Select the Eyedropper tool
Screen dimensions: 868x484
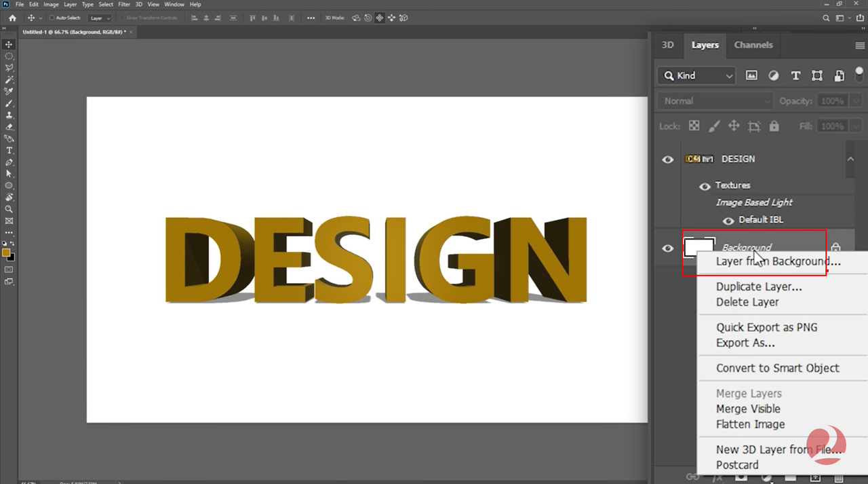tap(9, 92)
